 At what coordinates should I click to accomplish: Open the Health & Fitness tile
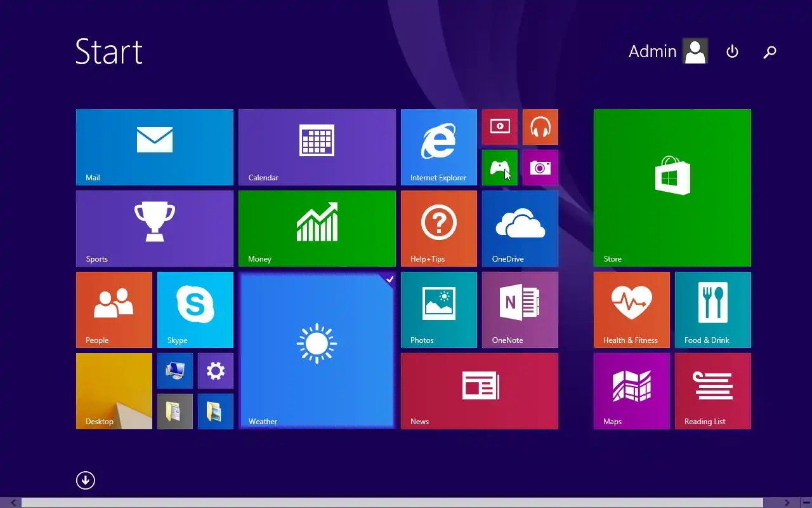click(632, 310)
